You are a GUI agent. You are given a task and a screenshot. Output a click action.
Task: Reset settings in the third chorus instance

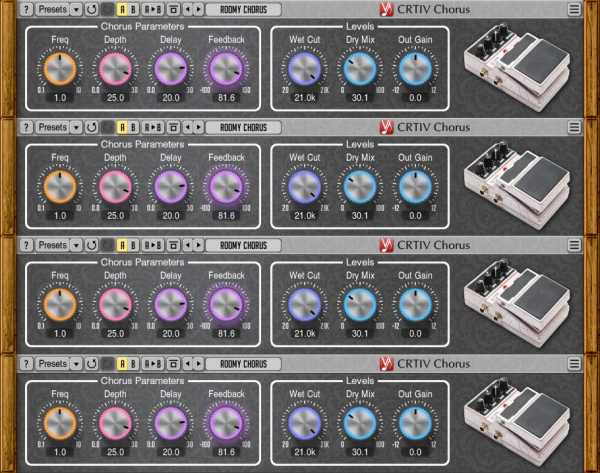click(91, 245)
